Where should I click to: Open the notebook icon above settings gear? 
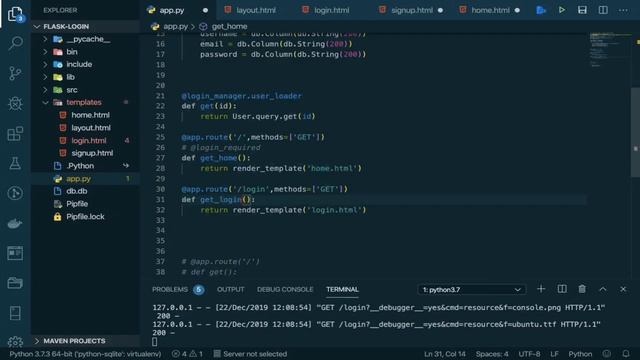click(x=15, y=313)
